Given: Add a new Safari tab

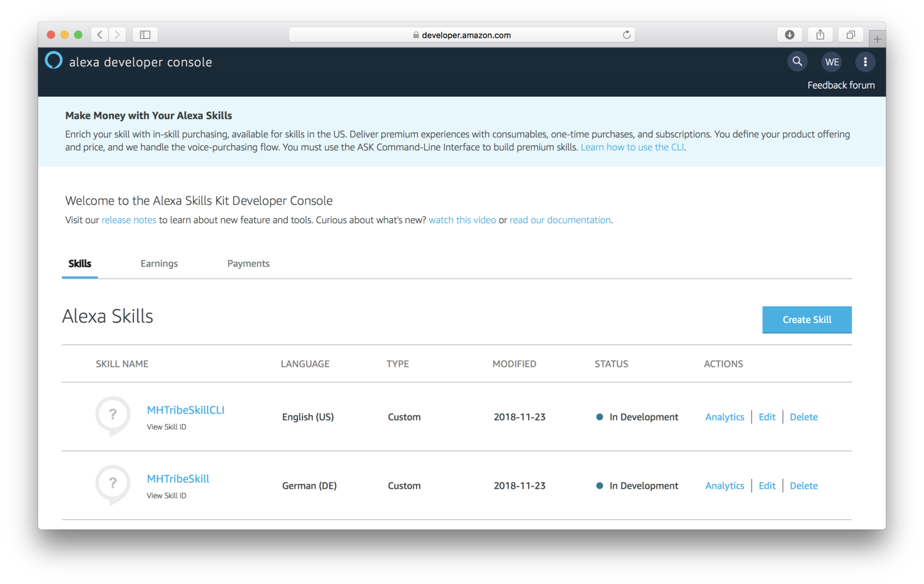Looking at the screenshot, I should 877,39.
